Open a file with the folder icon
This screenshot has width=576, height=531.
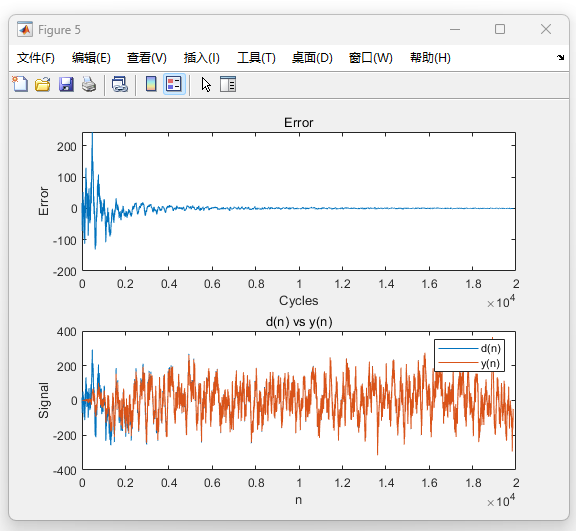pyautogui.click(x=43, y=84)
